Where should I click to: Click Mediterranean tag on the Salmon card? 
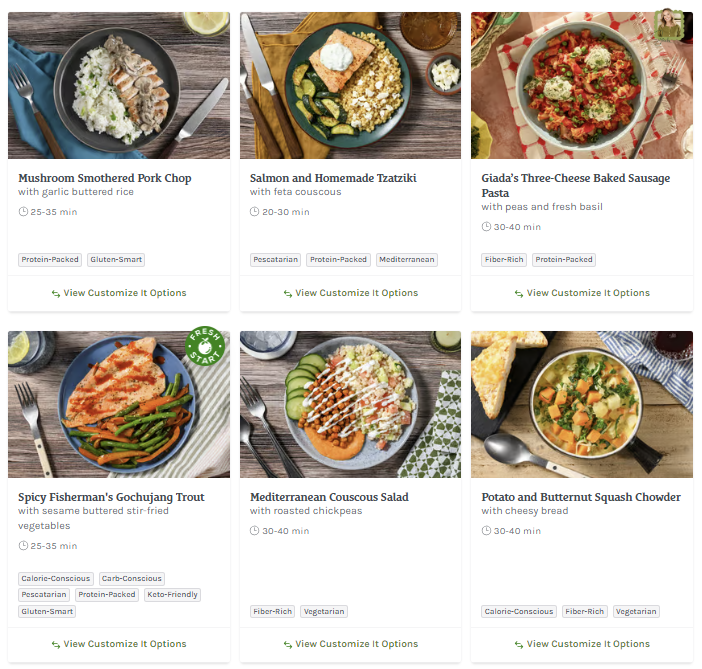[x=406, y=260]
